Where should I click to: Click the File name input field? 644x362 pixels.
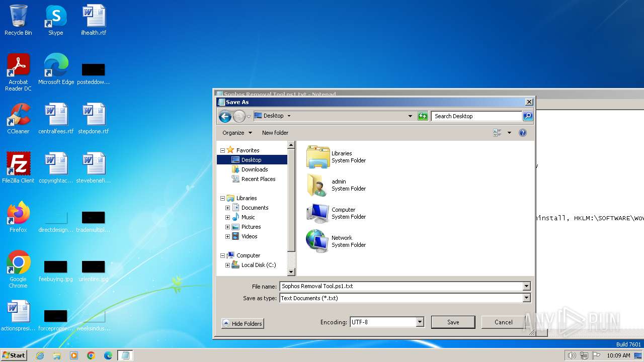pyautogui.click(x=401, y=286)
